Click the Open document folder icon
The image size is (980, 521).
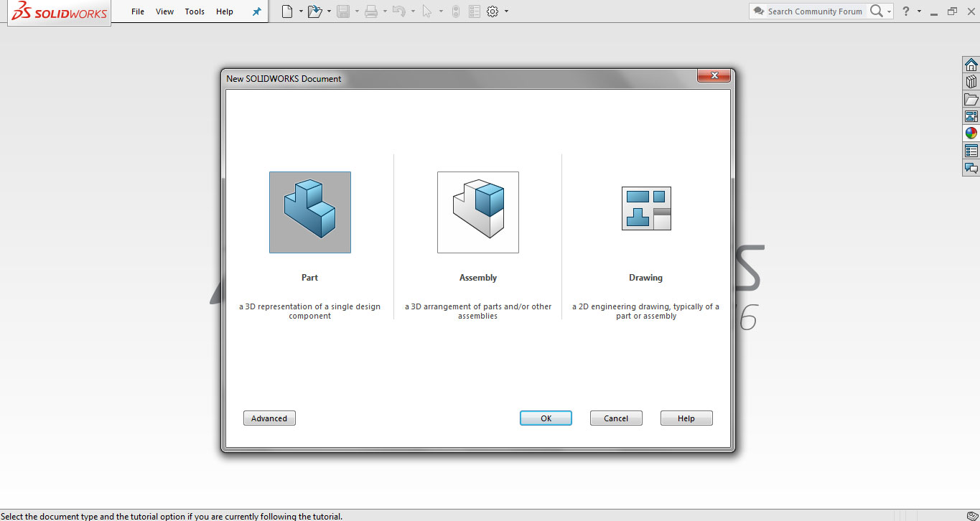[314, 11]
